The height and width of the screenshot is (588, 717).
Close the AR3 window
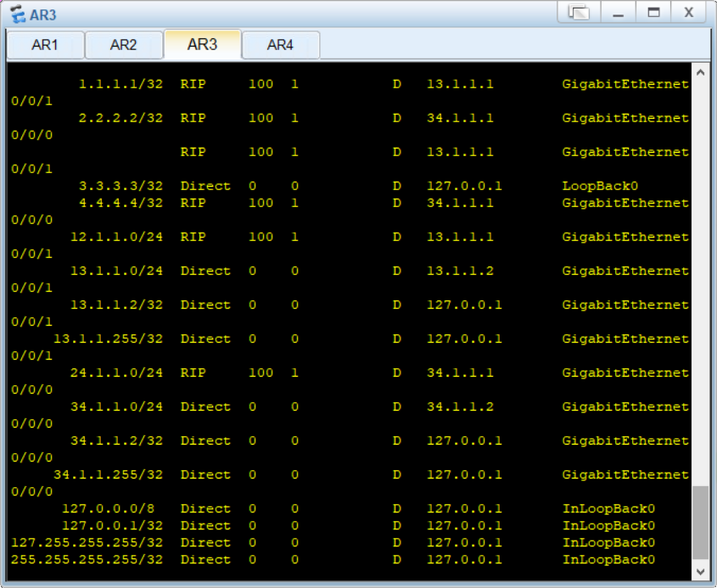pyautogui.click(x=689, y=13)
